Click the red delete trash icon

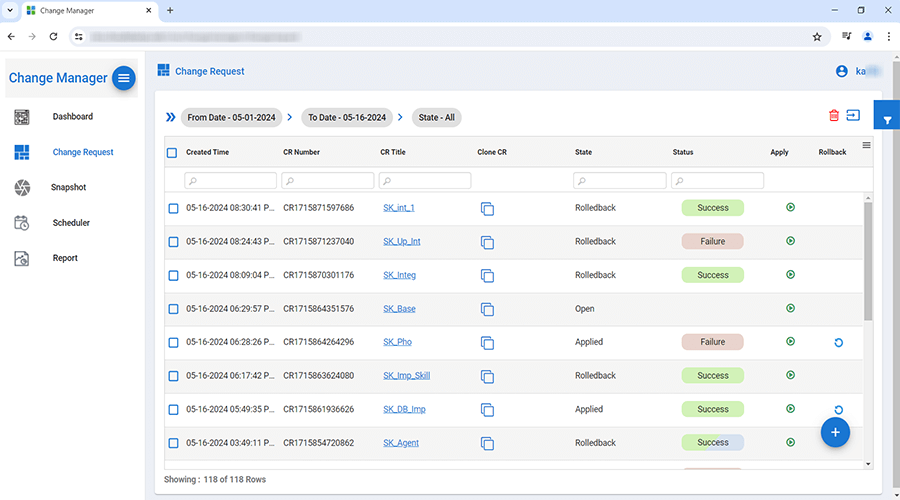pos(834,116)
